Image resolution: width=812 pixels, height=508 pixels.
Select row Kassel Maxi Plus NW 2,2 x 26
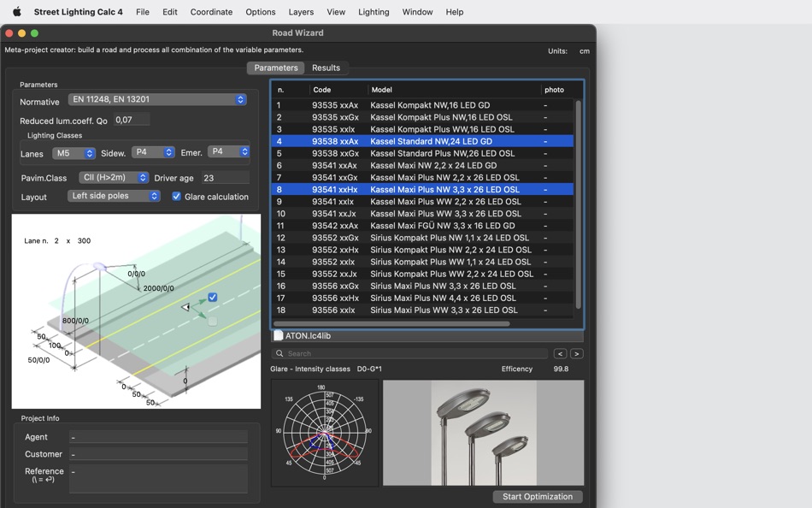click(x=422, y=177)
